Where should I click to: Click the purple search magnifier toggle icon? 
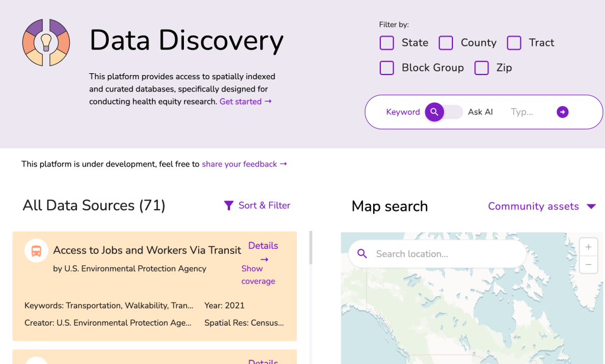tap(434, 112)
